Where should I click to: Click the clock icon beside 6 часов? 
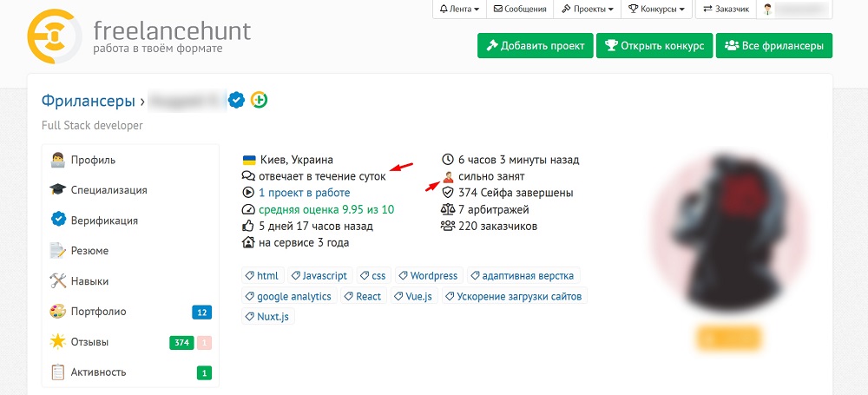point(448,160)
